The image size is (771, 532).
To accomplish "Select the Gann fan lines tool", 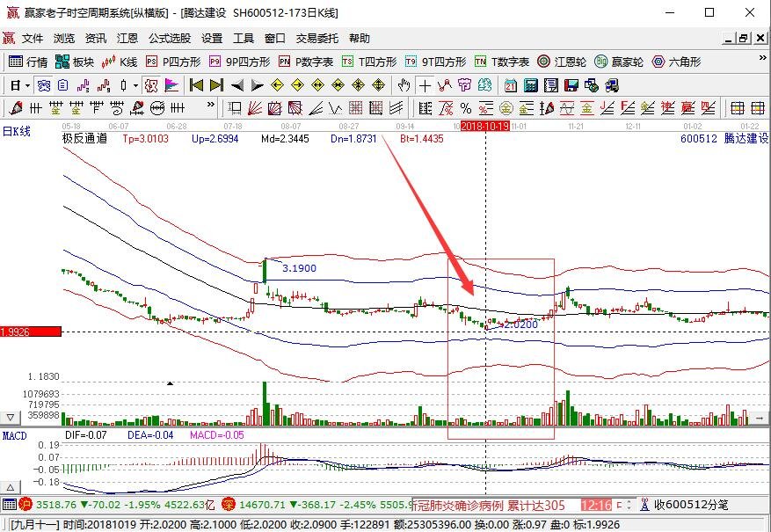I will (x=255, y=107).
